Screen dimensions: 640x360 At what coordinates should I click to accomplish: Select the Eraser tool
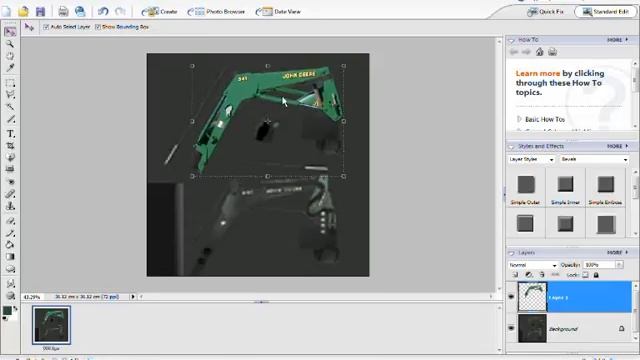click(10, 221)
